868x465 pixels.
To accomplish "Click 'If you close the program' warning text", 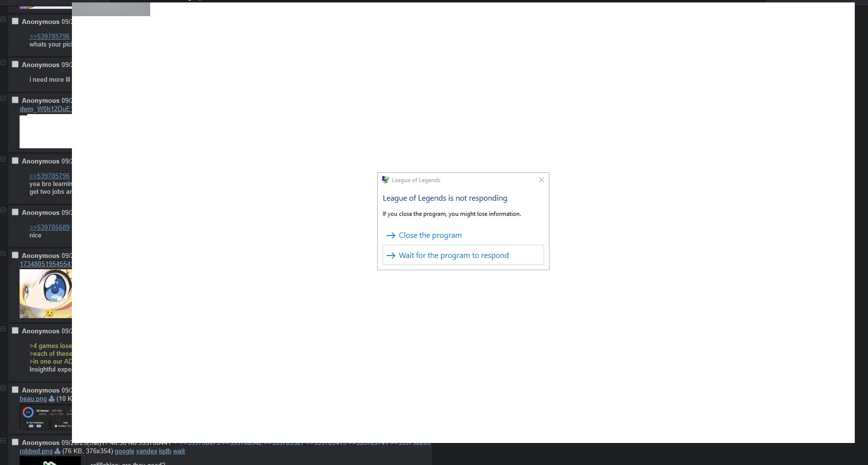I will (x=452, y=214).
